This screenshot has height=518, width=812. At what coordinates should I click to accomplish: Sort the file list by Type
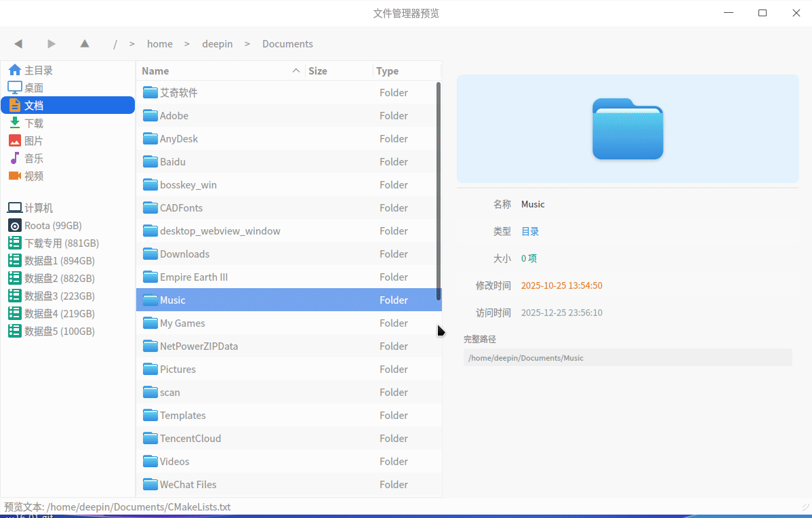click(x=407, y=71)
